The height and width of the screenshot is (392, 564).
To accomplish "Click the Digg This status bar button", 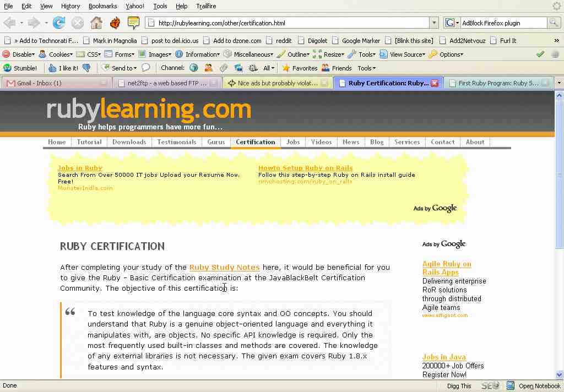I will [459, 386].
